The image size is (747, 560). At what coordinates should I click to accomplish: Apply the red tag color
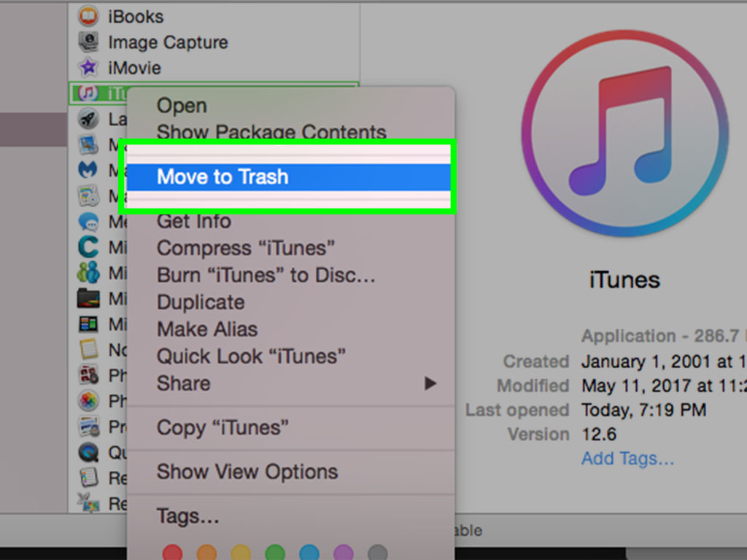(172, 553)
